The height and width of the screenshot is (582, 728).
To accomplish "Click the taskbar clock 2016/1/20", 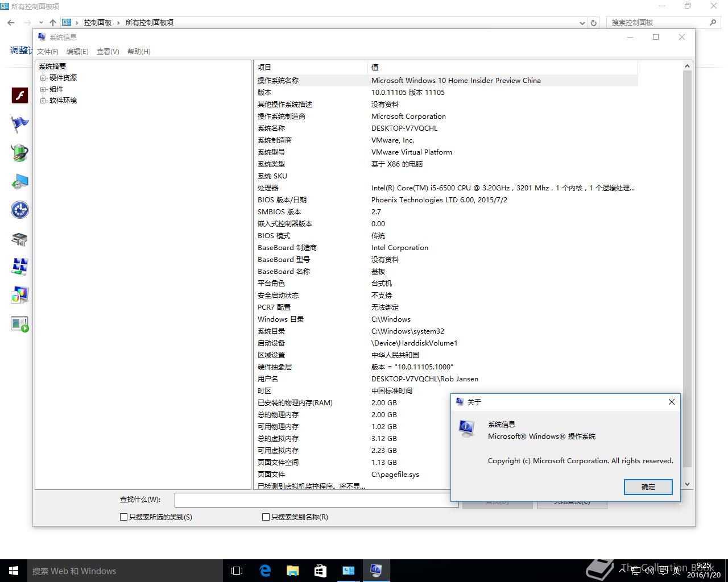I will (704, 571).
